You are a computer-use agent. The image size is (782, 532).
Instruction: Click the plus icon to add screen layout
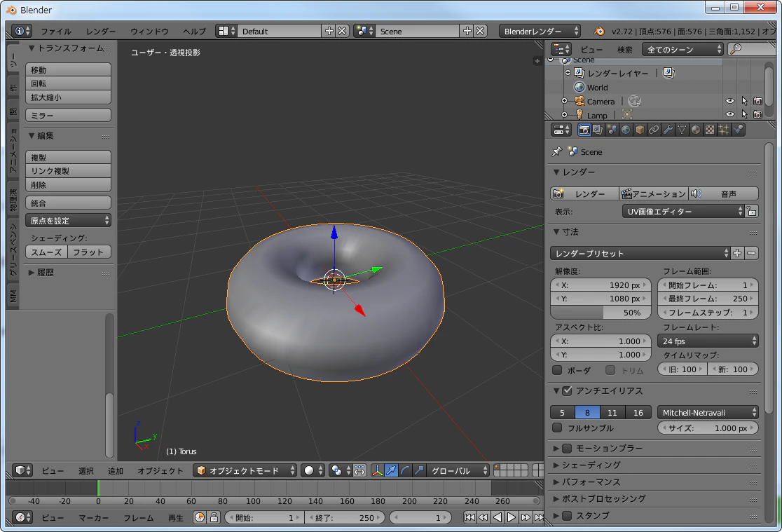coord(329,31)
